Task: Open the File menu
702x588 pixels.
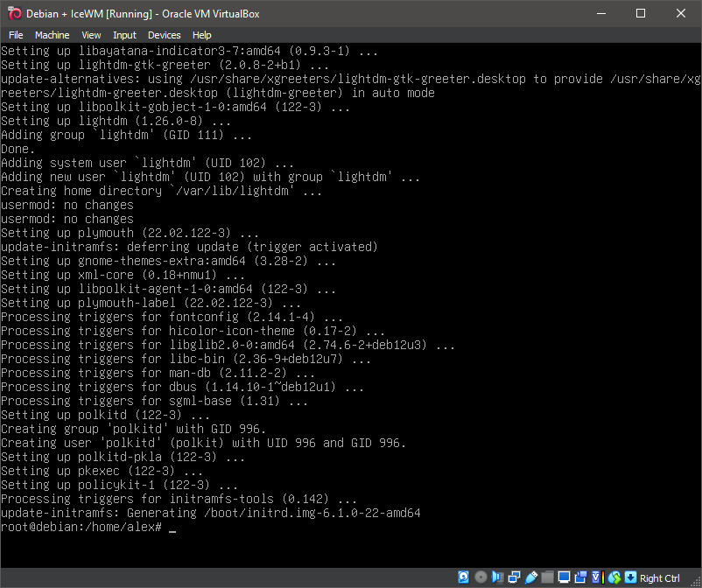Action: (16, 34)
